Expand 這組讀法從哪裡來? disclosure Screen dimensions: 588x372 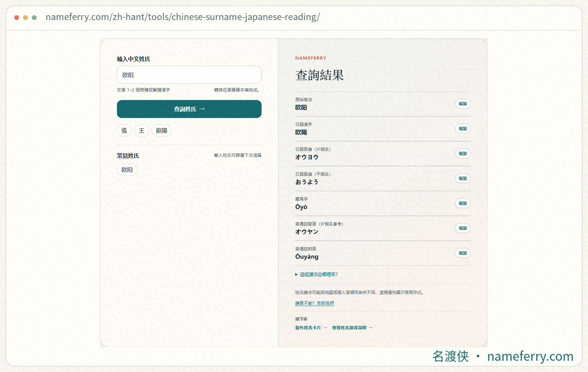click(317, 275)
